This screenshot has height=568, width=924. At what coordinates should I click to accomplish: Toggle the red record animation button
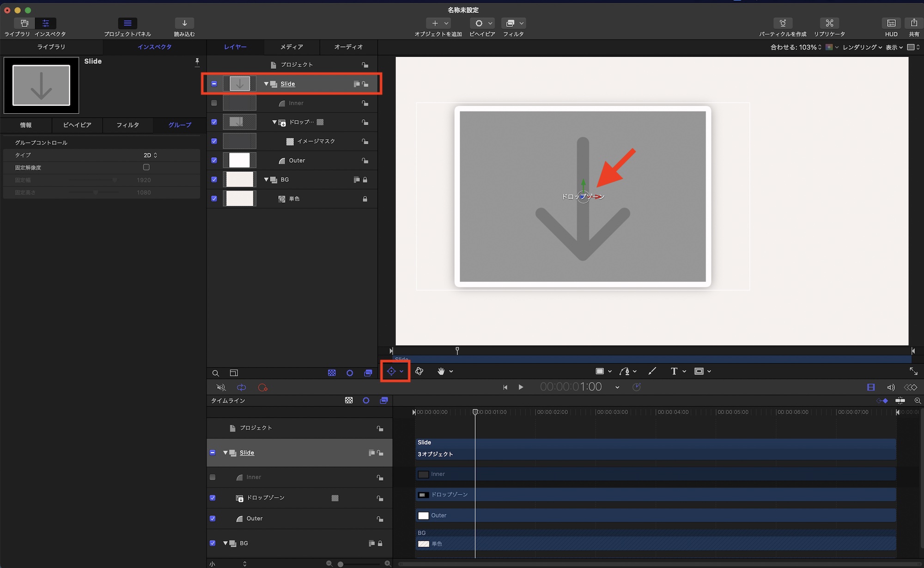(263, 387)
